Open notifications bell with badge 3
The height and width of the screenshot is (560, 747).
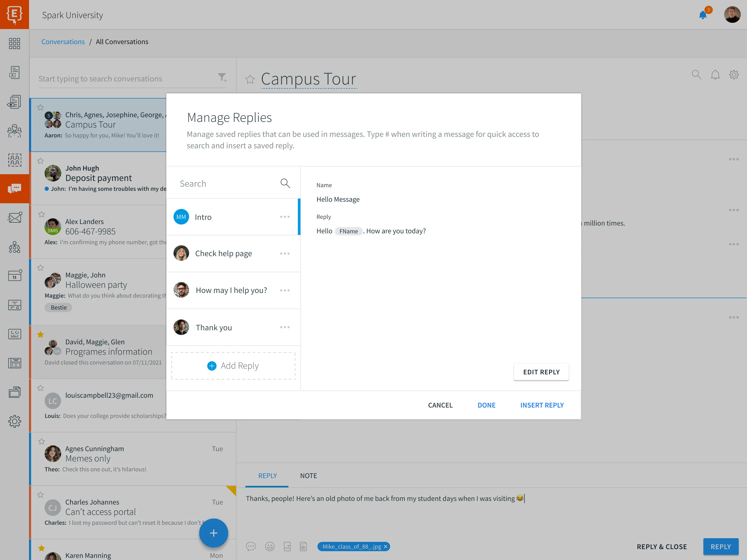(703, 15)
